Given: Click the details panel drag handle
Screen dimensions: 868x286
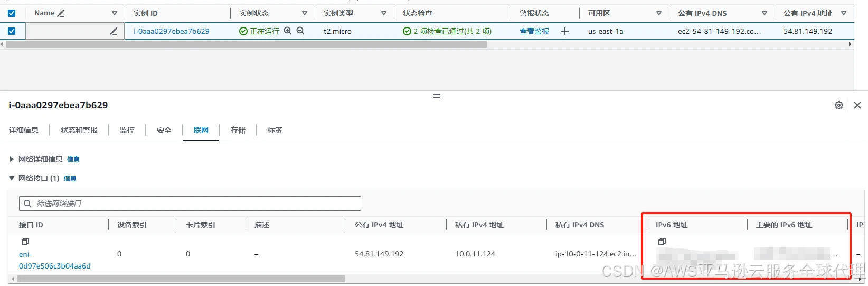Looking at the screenshot, I should 437,96.
